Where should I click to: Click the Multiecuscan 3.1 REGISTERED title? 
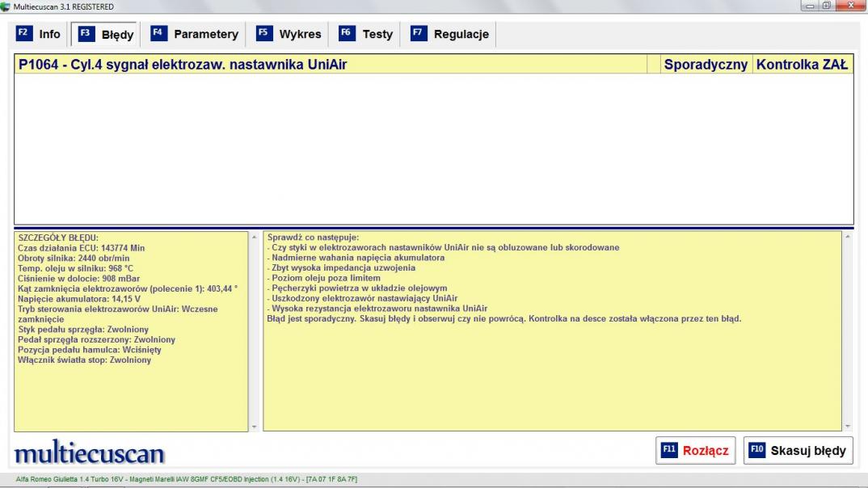click(x=64, y=6)
